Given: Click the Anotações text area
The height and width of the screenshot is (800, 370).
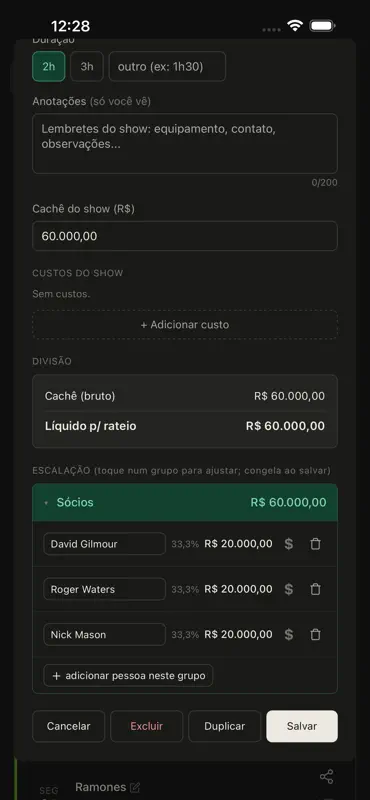Looking at the screenshot, I should [185, 143].
